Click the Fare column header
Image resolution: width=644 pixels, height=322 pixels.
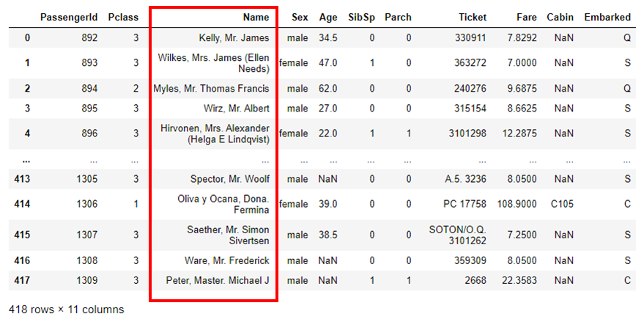527,18
